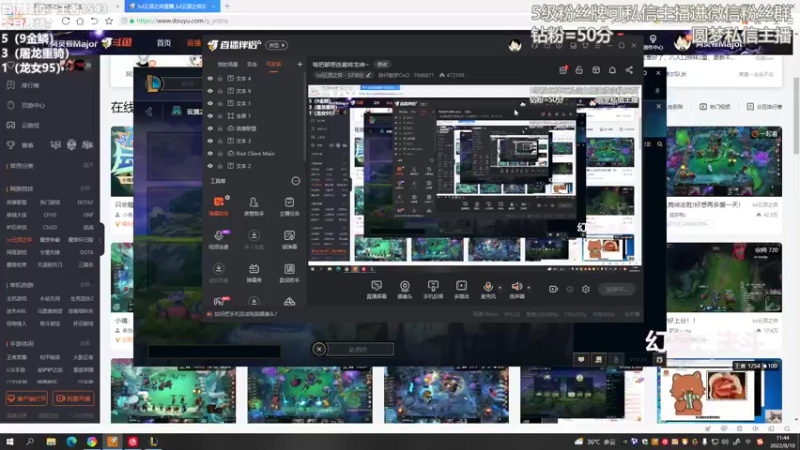Toggle visibility of 文本 3 layer
Screen dimensions: 800x450
pos(210,141)
